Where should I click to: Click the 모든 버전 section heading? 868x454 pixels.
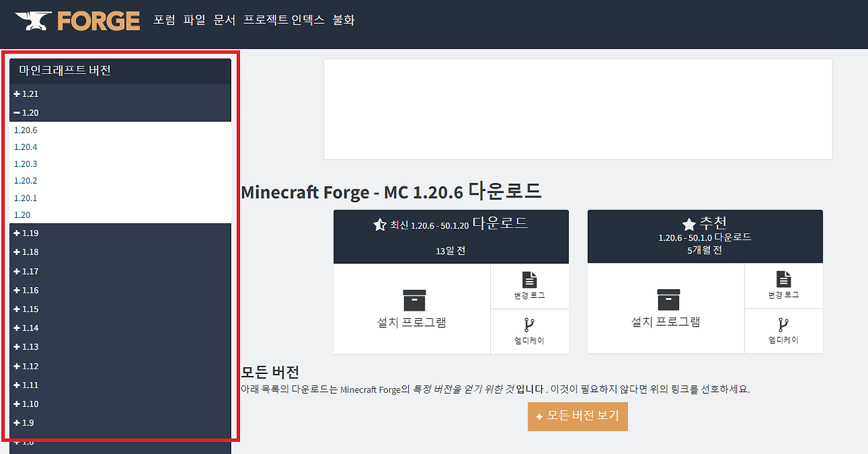coord(270,372)
